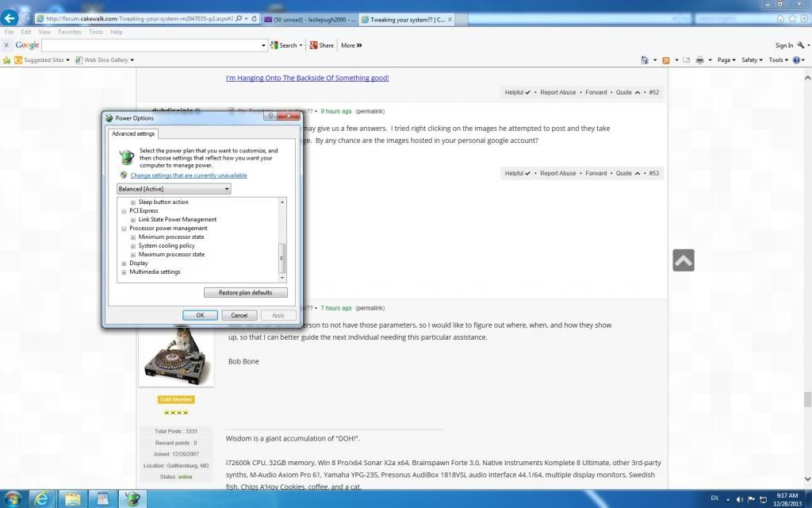Image resolution: width=812 pixels, height=508 pixels.
Task: Click the refresh icon in address bar
Action: 255,18
